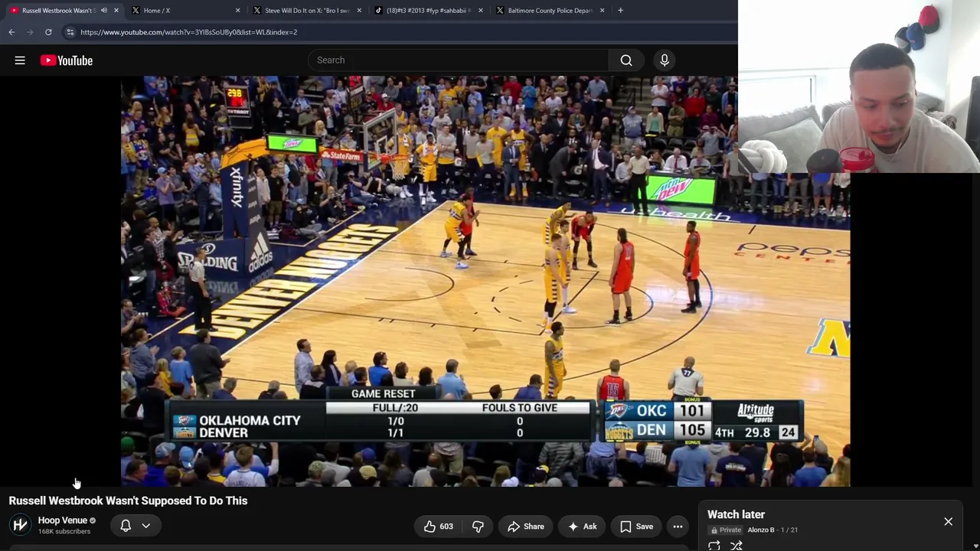Image resolution: width=980 pixels, height=551 pixels.
Task: Click the video title text
Action: pyautogui.click(x=128, y=500)
